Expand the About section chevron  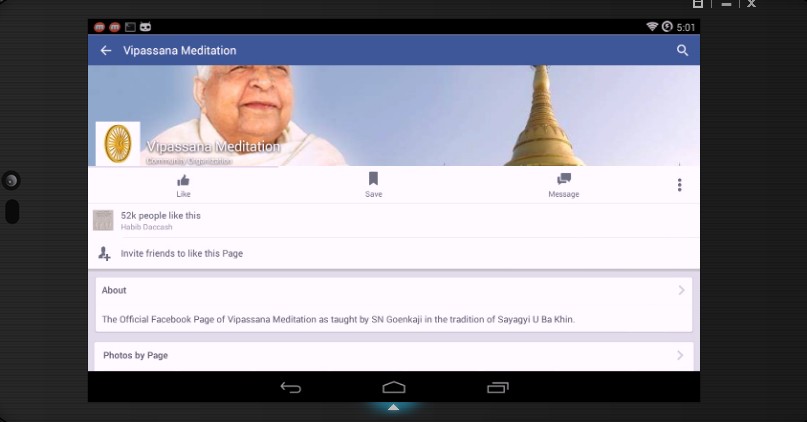pyautogui.click(x=681, y=290)
